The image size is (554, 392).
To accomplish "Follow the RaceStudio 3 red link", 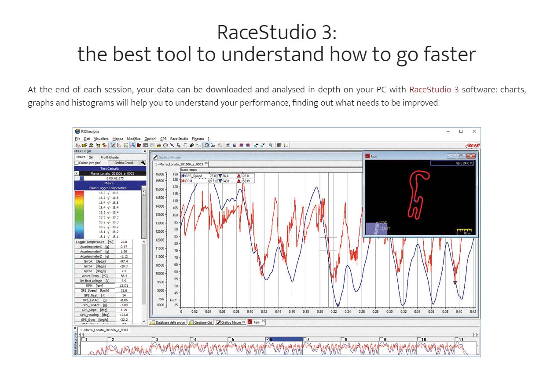I will (434, 90).
